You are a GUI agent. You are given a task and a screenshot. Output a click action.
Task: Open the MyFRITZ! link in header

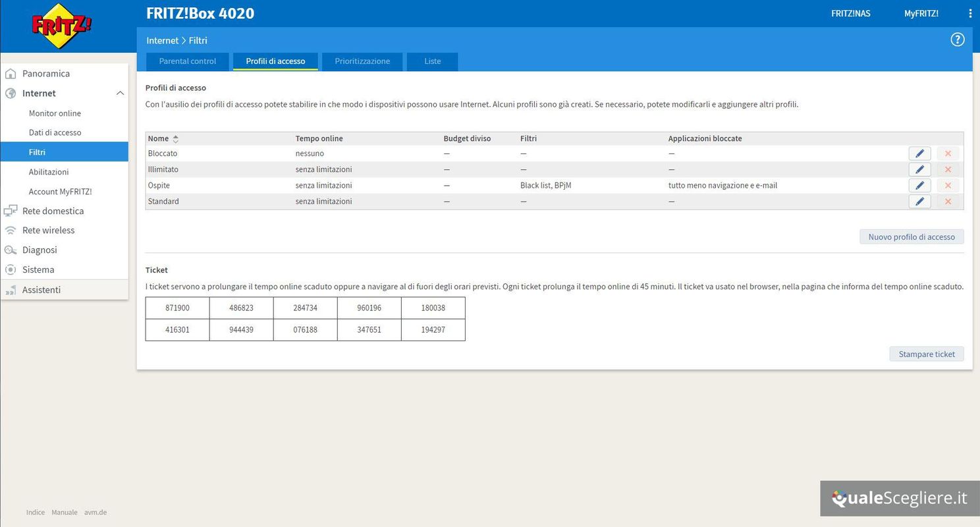point(921,13)
